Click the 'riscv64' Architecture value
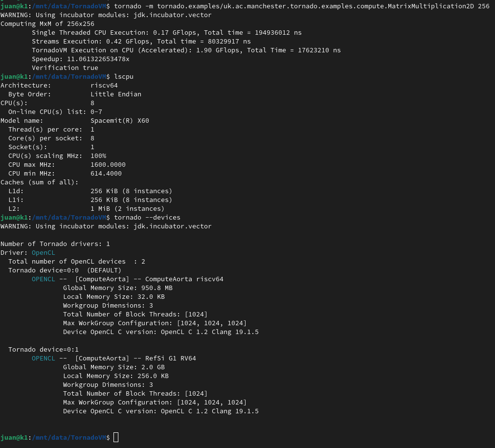The height and width of the screenshot is (448, 495). coord(104,85)
